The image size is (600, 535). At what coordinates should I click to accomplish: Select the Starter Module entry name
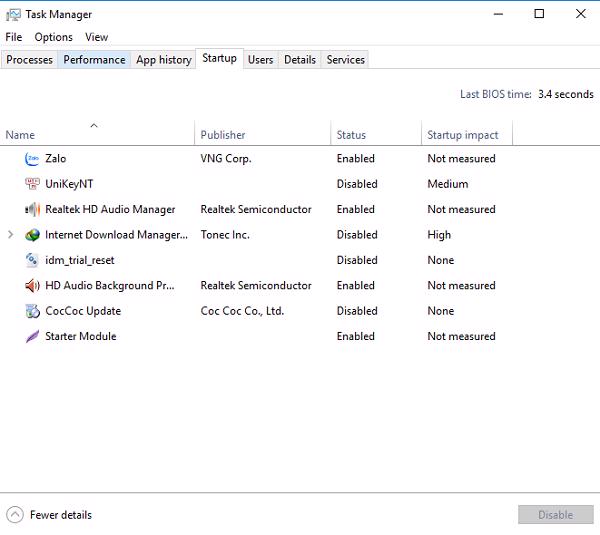pos(81,336)
